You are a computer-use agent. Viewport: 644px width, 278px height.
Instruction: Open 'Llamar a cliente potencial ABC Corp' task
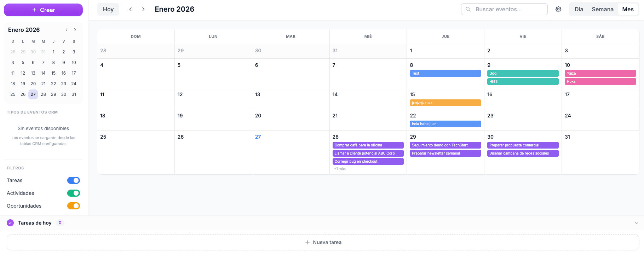368,154
